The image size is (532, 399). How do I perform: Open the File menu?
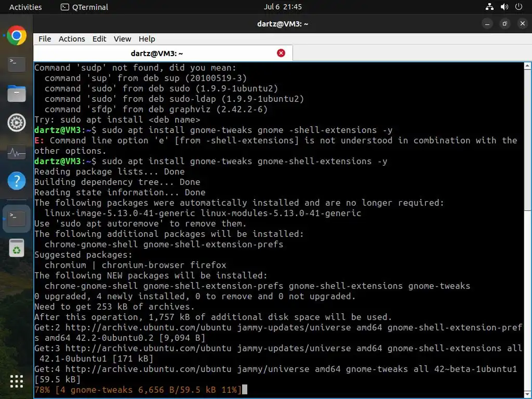point(45,38)
